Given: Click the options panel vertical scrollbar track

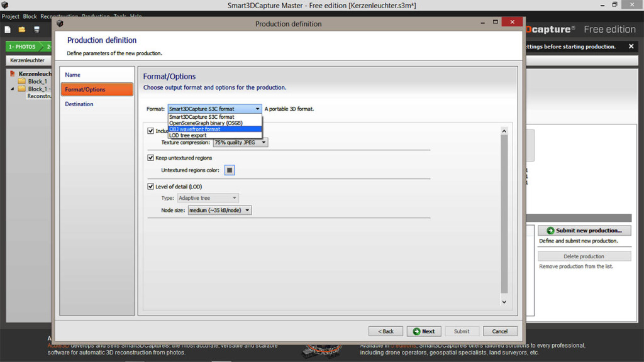Looking at the screenshot, I should pyautogui.click(x=504, y=214).
